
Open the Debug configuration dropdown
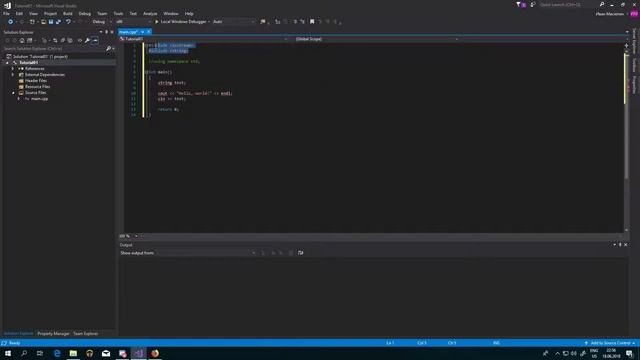[101, 22]
